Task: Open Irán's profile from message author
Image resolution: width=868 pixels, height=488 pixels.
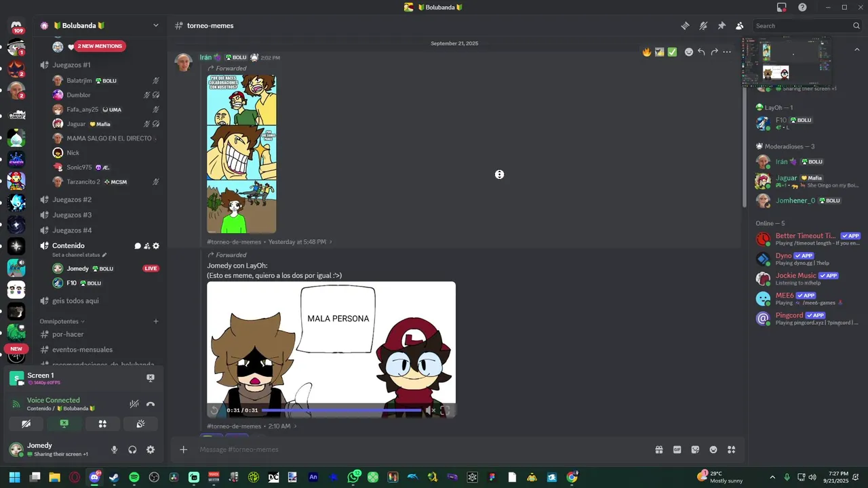Action: pos(205,58)
